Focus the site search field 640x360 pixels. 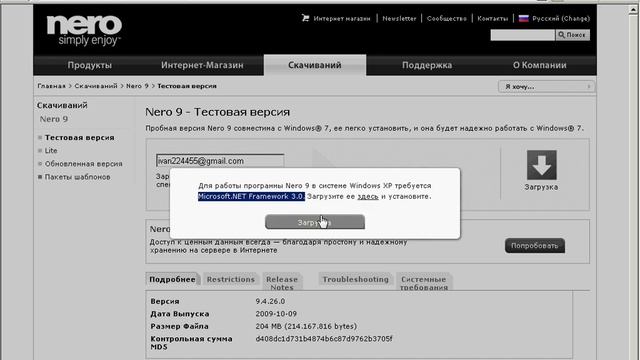522,35
